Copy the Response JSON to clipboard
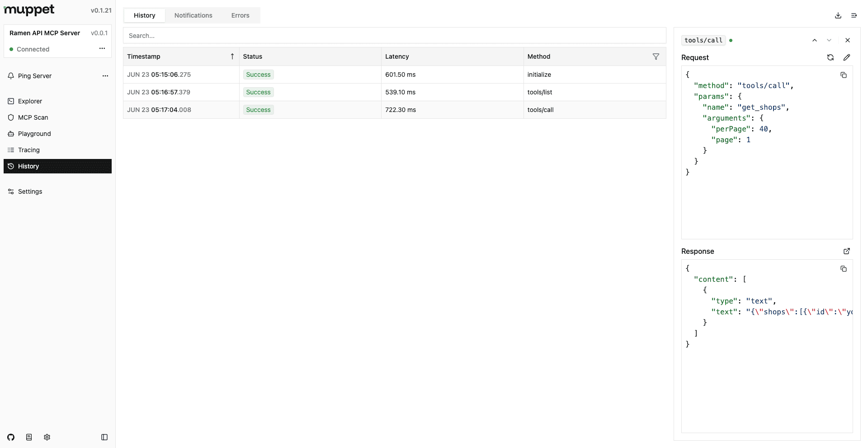868x448 pixels. (843, 269)
